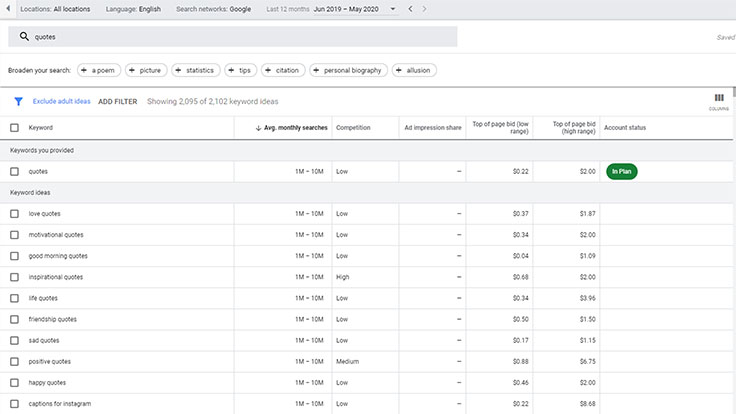Click 'High' competition for inspirational quotes
This screenshot has width=737, height=414.
coord(343,277)
